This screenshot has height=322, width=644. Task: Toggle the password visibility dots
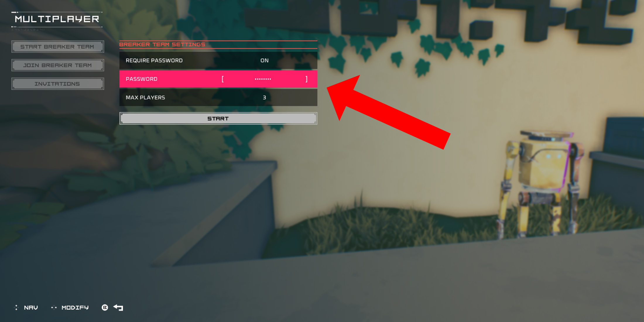pyautogui.click(x=264, y=79)
